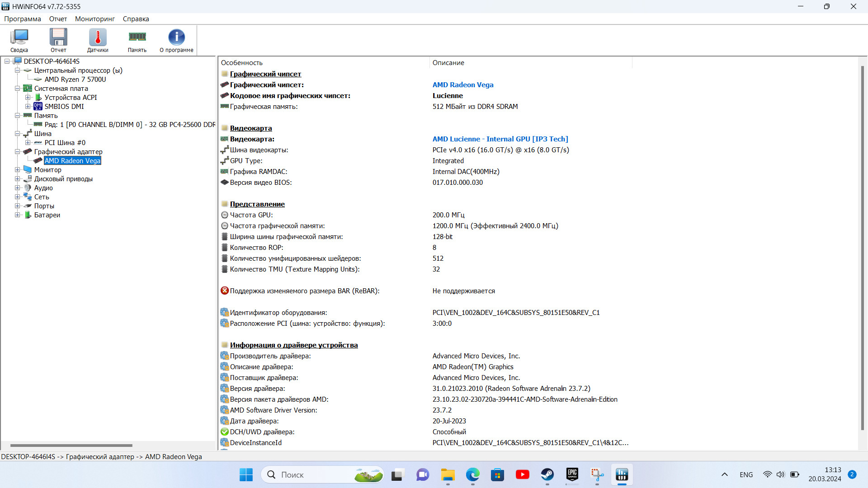Select AMD Radeon Vega tree item
The width and height of the screenshot is (868, 488).
pos(72,161)
